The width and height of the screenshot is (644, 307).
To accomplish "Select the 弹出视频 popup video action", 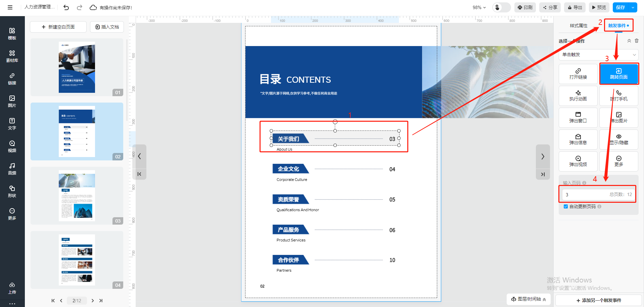I will pos(578,161).
